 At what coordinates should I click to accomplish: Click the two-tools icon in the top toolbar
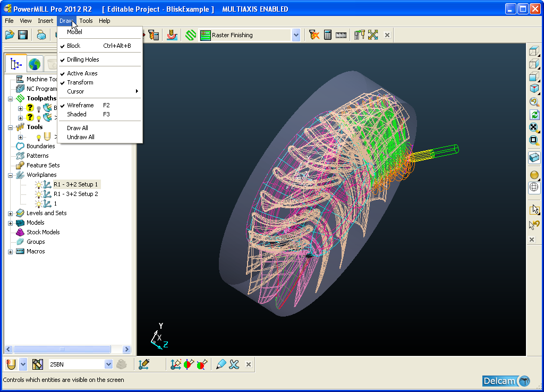360,35
